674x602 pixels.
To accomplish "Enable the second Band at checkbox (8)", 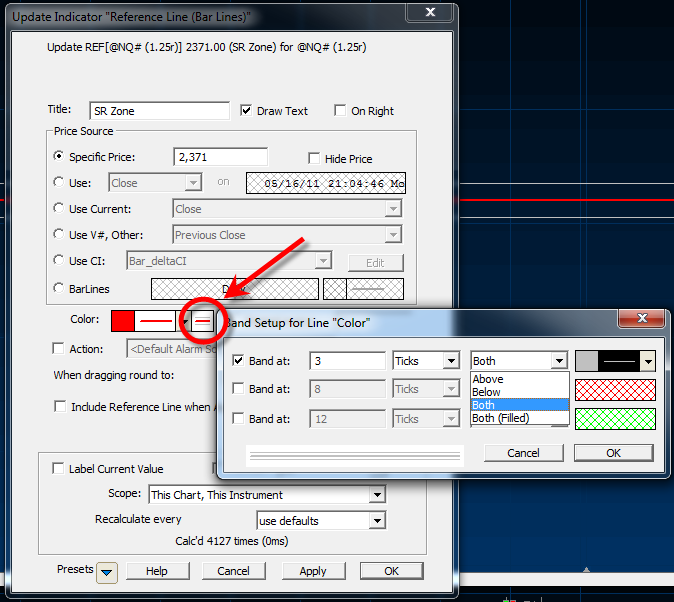I will [238, 388].
